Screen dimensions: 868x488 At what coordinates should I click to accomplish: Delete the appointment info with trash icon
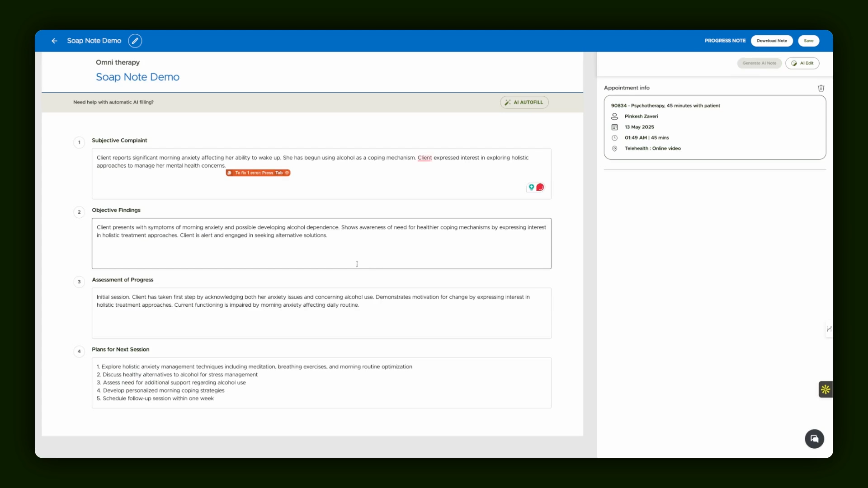pos(821,88)
